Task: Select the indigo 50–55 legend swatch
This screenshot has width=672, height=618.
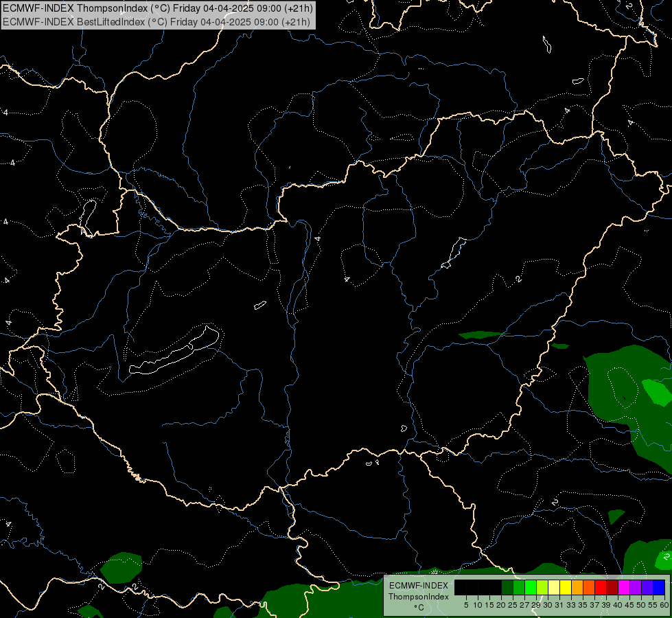Action: [647, 587]
